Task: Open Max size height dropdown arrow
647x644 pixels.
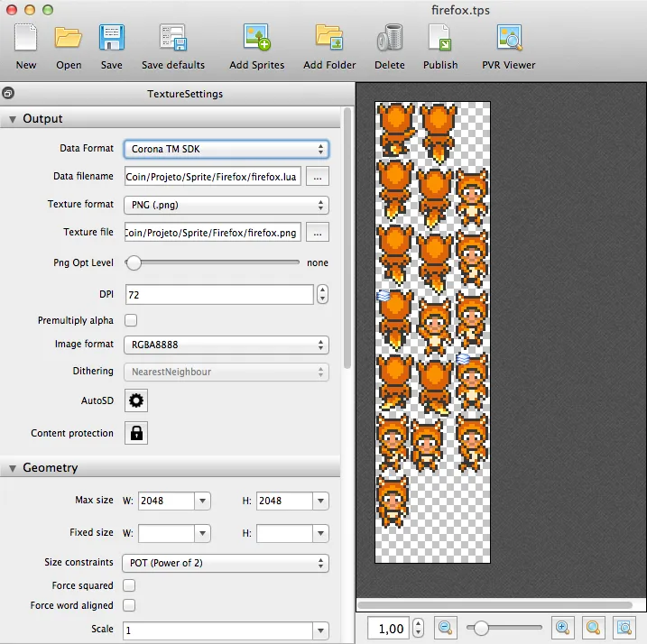Action: point(320,501)
